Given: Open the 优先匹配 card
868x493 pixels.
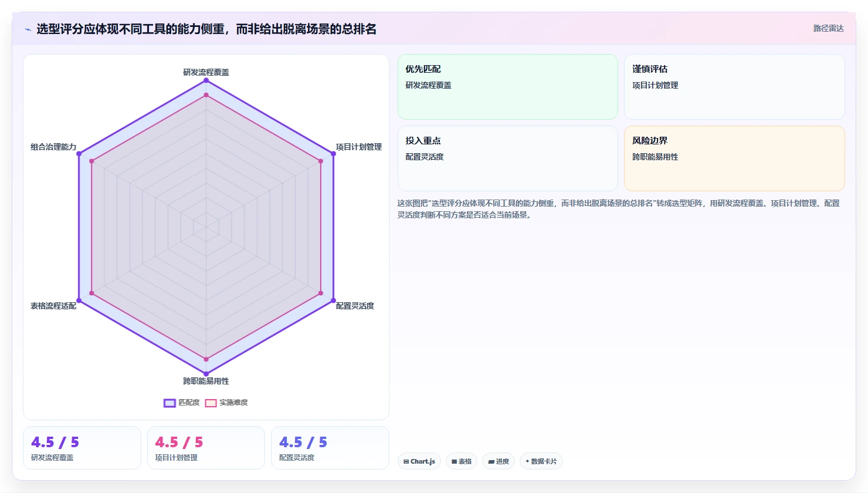Looking at the screenshot, I should (508, 87).
